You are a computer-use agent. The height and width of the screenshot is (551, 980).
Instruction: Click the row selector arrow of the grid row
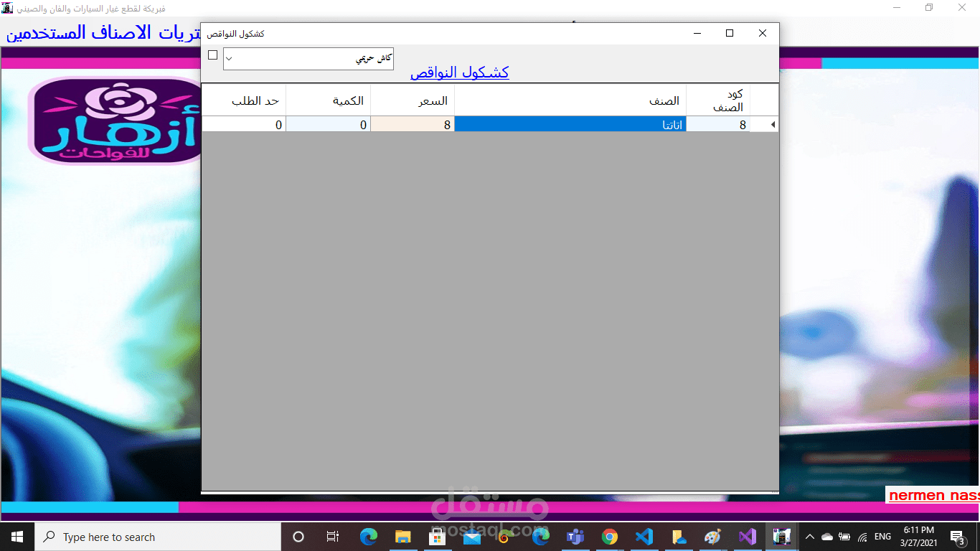[765, 125]
